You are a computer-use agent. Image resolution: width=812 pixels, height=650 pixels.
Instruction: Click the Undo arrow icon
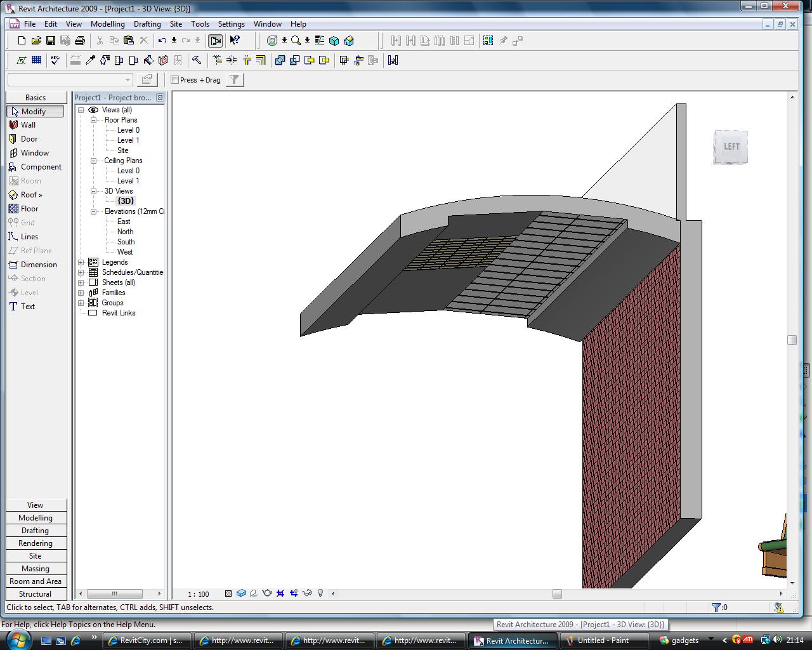tap(162, 41)
